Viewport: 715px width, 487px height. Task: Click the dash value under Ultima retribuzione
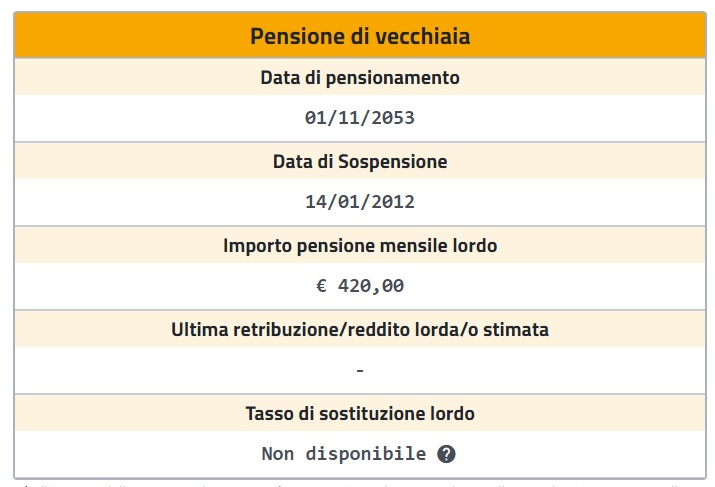coord(360,371)
